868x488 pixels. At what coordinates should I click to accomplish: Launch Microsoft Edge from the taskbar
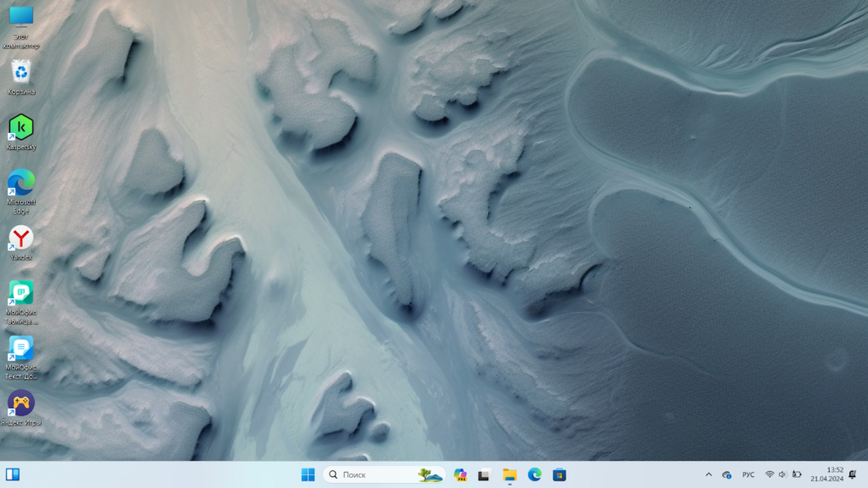click(535, 474)
